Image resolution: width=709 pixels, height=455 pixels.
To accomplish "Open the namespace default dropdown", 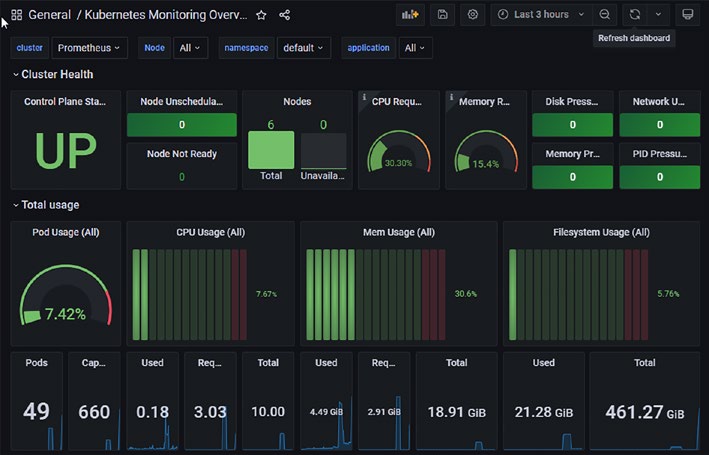I will (303, 48).
